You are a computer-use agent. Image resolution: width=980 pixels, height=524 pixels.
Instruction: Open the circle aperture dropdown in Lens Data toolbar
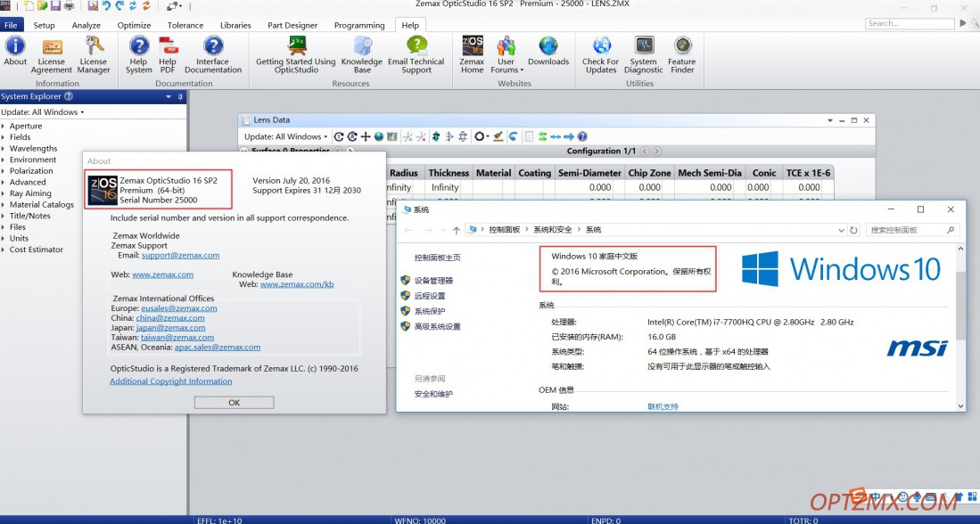pyautogui.click(x=482, y=136)
